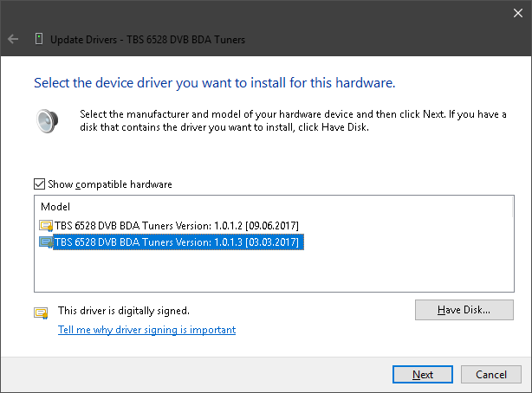Click certificate icon of version 1.0.1.2 driver
This screenshot has height=393, width=532.
pyautogui.click(x=46, y=225)
